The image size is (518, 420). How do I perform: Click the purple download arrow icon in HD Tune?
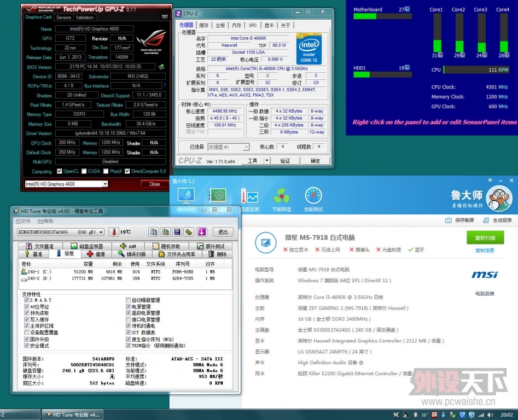click(202, 232)
